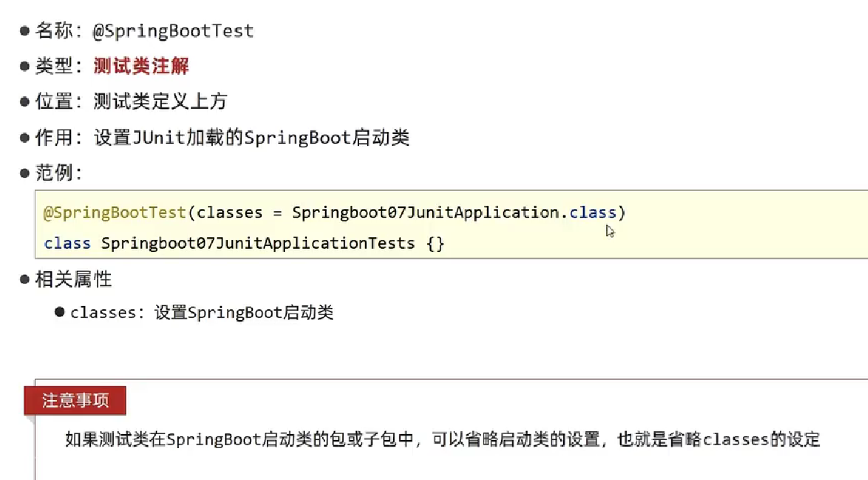Click the bullet point before 作用

(25, 138)
